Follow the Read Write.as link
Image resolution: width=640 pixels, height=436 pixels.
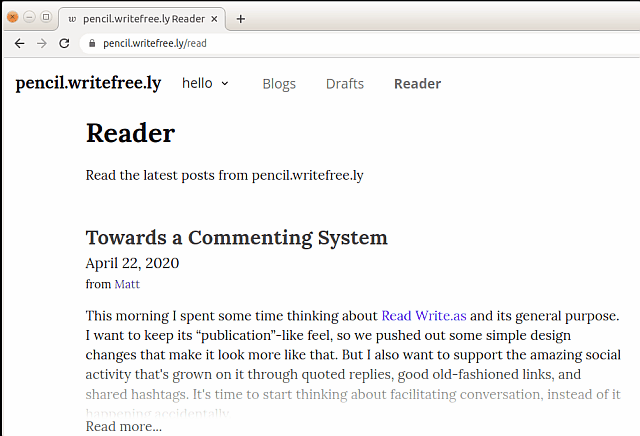(424, 316)
